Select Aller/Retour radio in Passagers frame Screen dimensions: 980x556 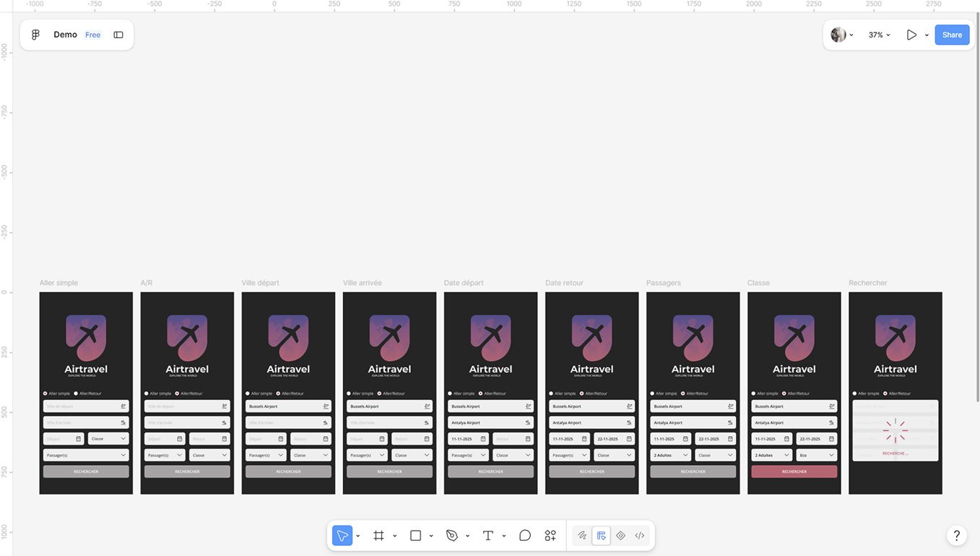(682, 394)
